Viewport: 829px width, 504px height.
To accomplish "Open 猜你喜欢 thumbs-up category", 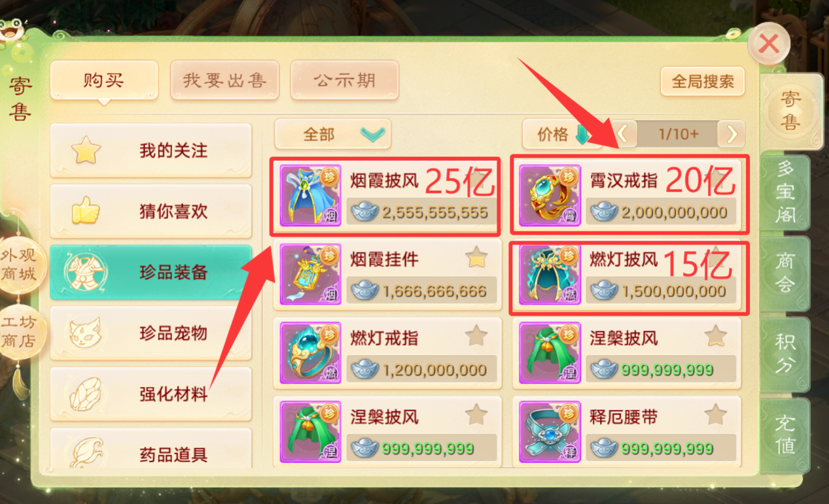I will tap(150, 212).
